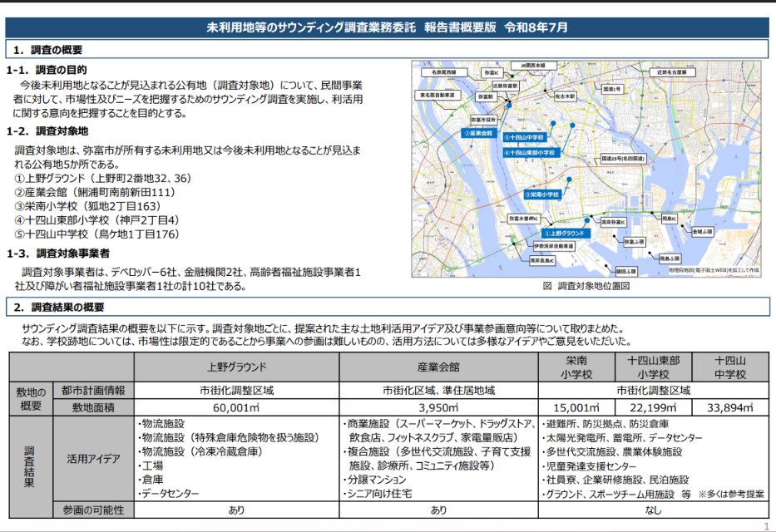The height and width of the screenshot is (532, 776).
Task: Click the idea item '・工場'
Action: [x=151, y=465]
